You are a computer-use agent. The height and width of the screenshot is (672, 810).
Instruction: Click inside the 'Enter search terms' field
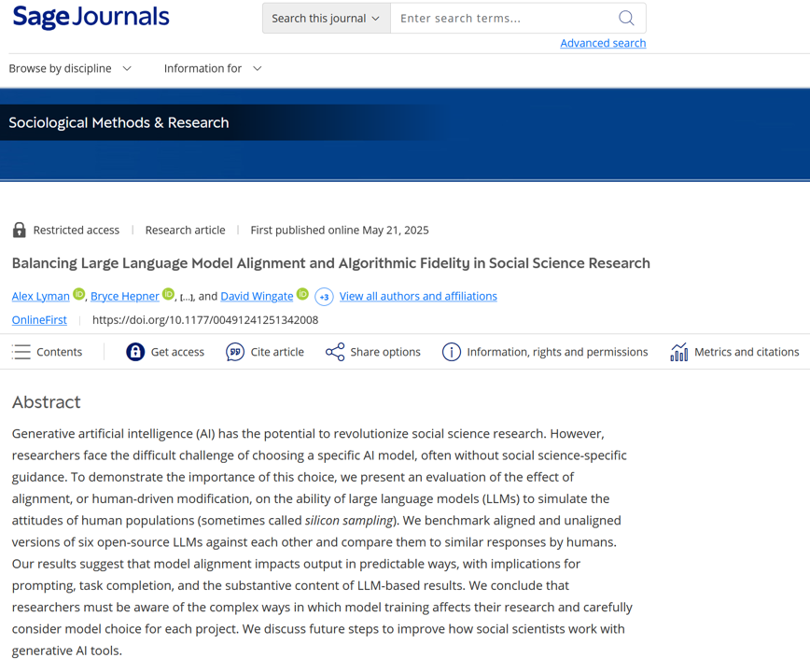pyautogui.click(x=499, y=18)
